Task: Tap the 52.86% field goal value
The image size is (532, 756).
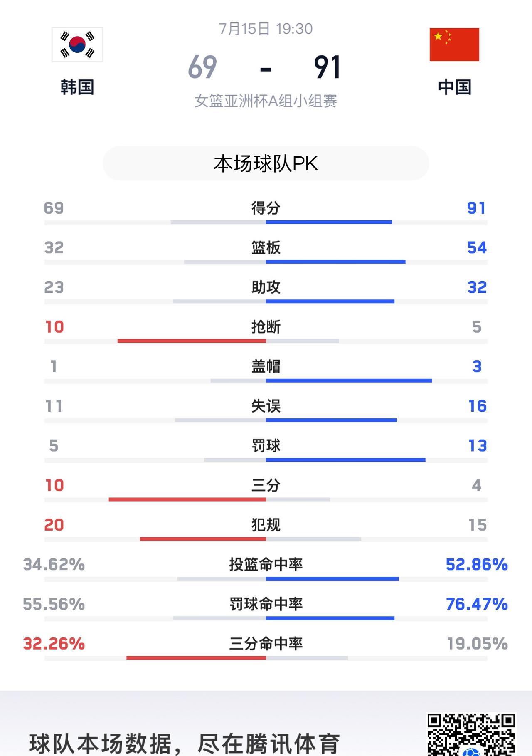Action: coord(476,564)
